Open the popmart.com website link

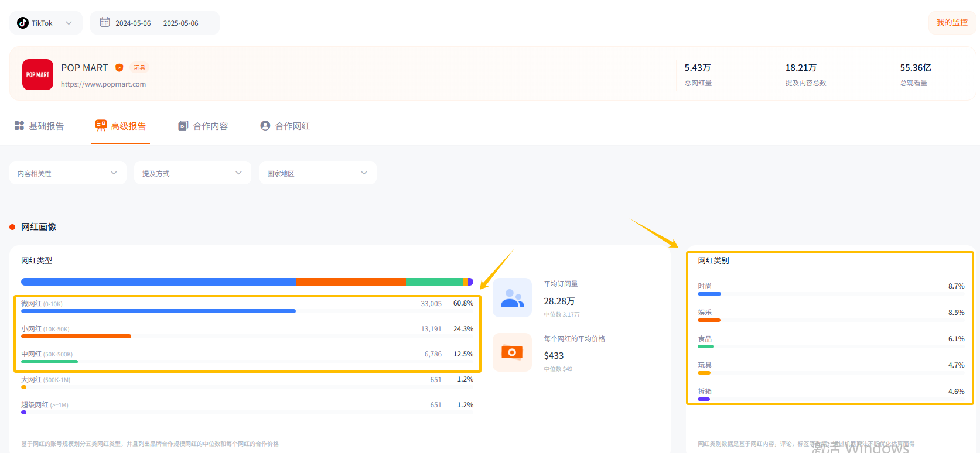[103, 84]
